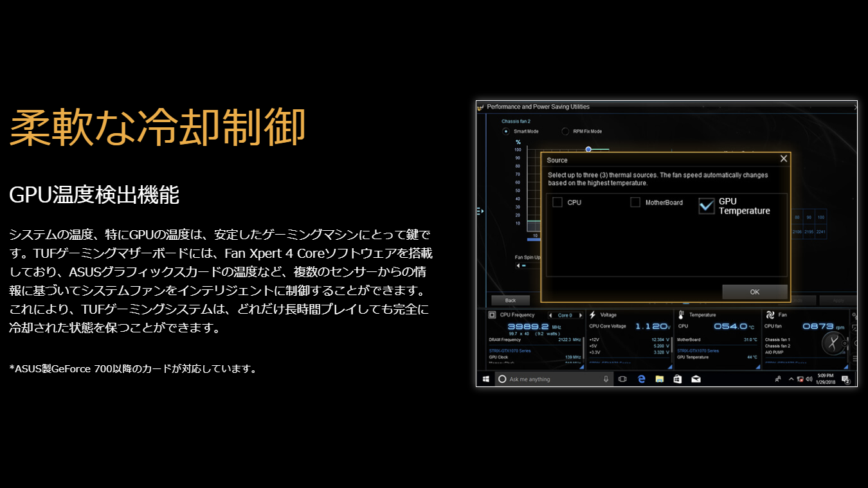
Task: Click the Back button
Action: pyautogui.click(x=510, y=300)
